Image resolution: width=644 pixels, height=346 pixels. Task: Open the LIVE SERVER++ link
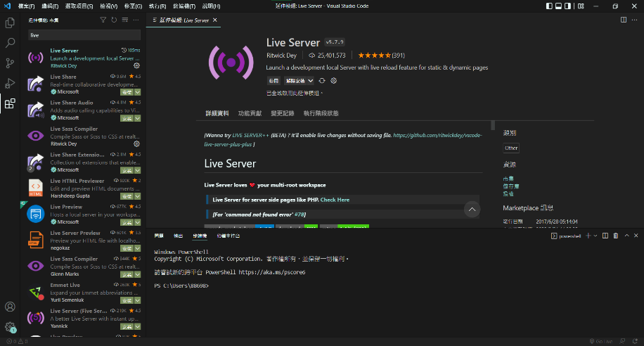250,135
